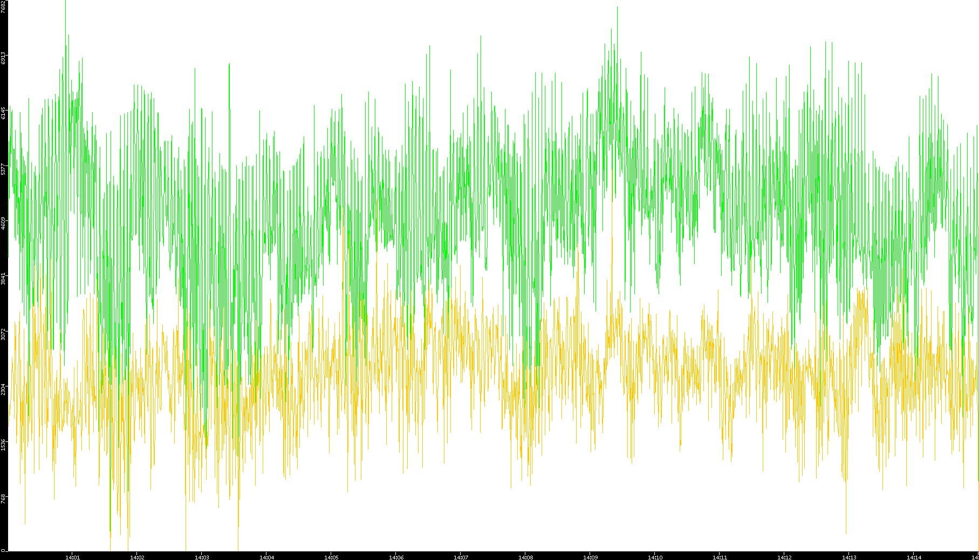Select the 14:03 time label

202,557
